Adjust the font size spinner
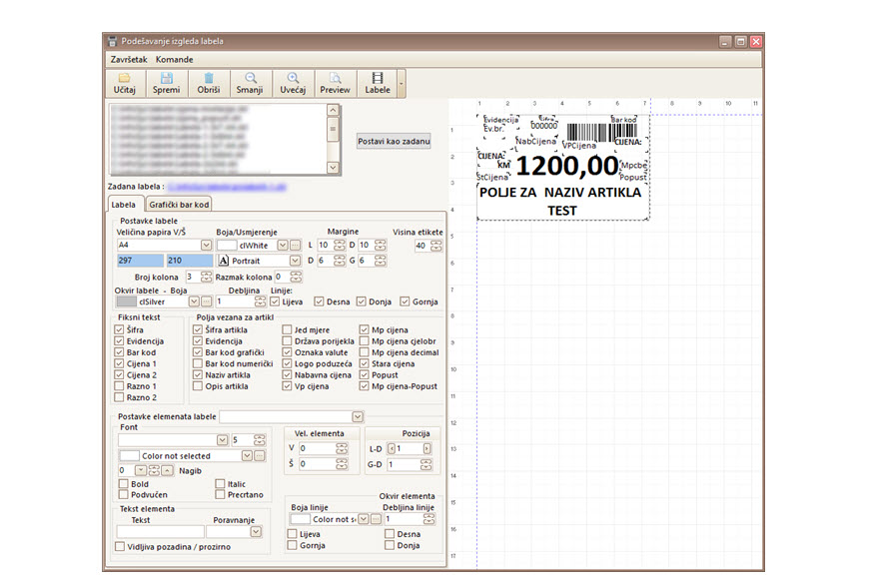869x588 pixels. [x=260, y=440]
